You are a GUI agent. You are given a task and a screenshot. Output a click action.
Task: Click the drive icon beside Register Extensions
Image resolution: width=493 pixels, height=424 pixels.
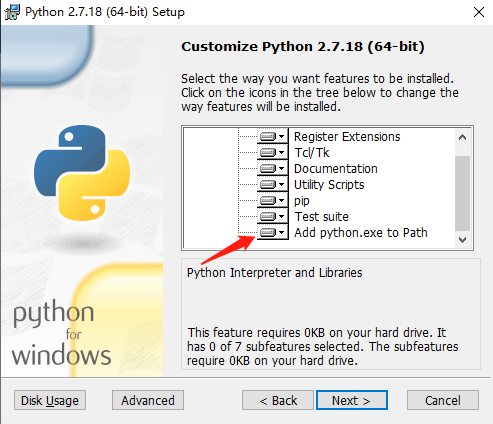pyautogui.click(x=272, y=136)
